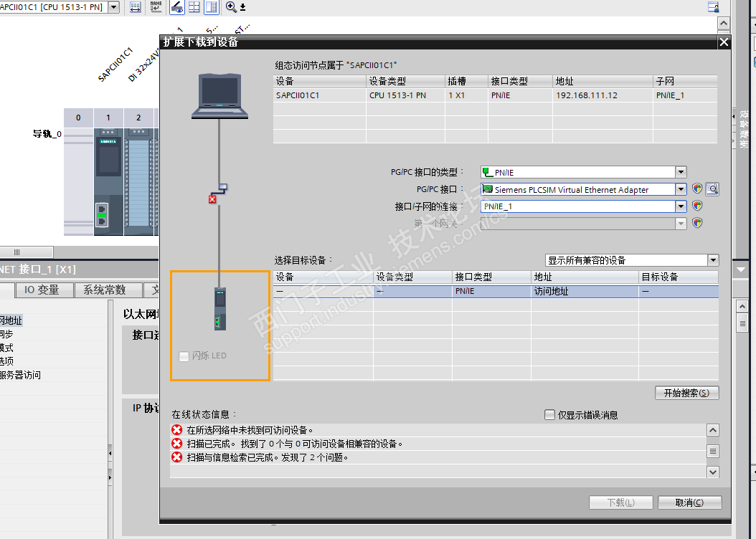
Task: Click the message 扫描与信息检索已完成。发现了 2 个问题
Action: 268,457
